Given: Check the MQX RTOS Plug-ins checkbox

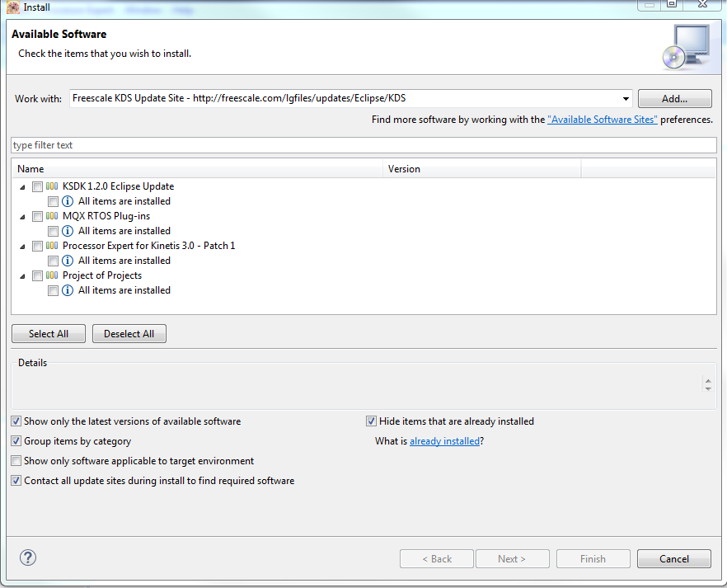Looking at the screenshot, I should [x=37, y=217].
